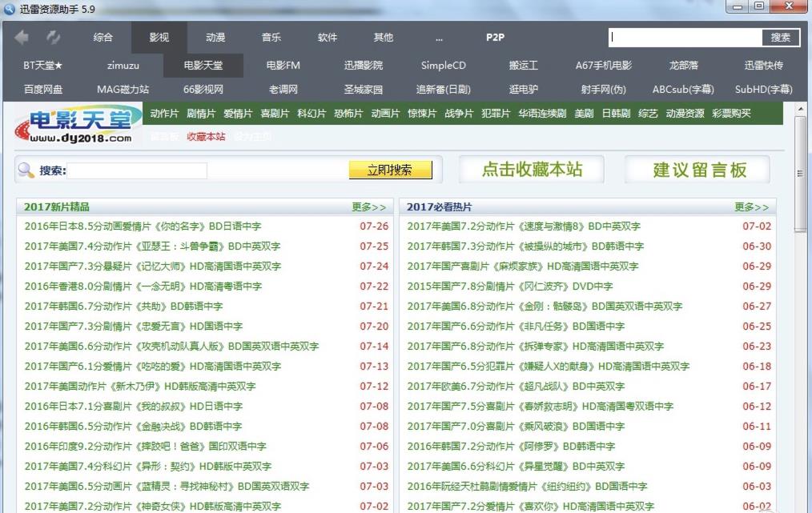This screenshot has height=513, width=812.
Task: Open the 《你的名字》 movie link
Action: click(143, 226)
